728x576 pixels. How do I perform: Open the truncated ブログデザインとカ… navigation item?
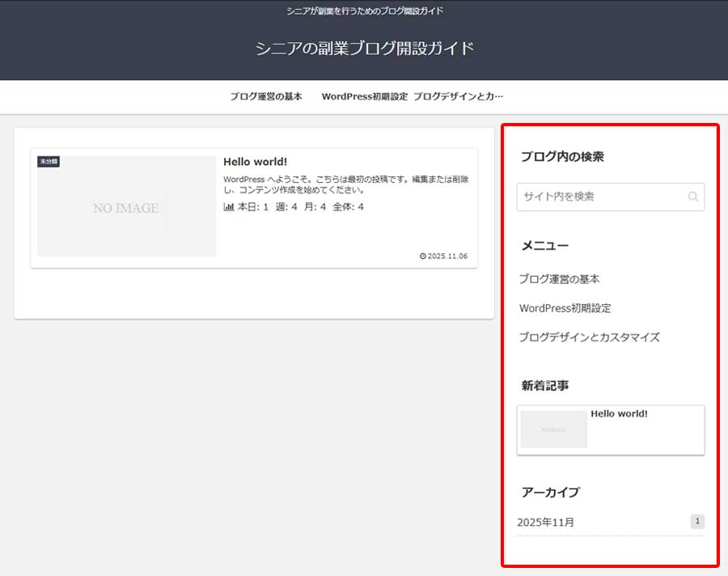click(x=458, y=95)
